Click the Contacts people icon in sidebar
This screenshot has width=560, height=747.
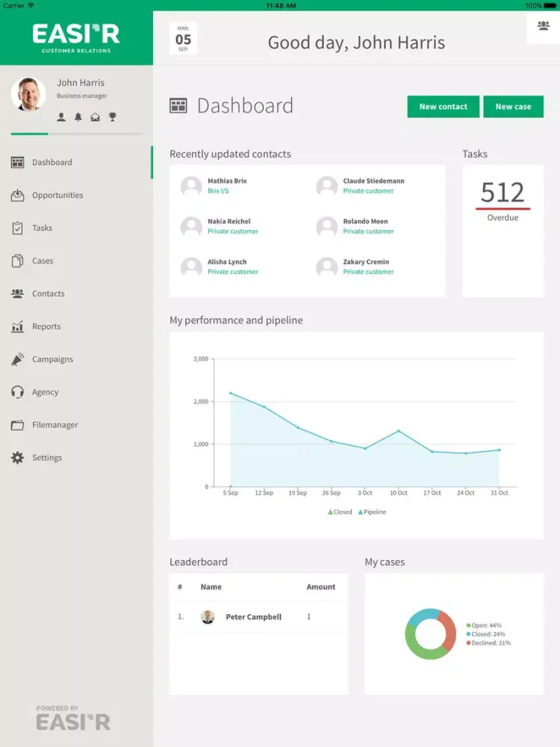[x=18, y=294]
